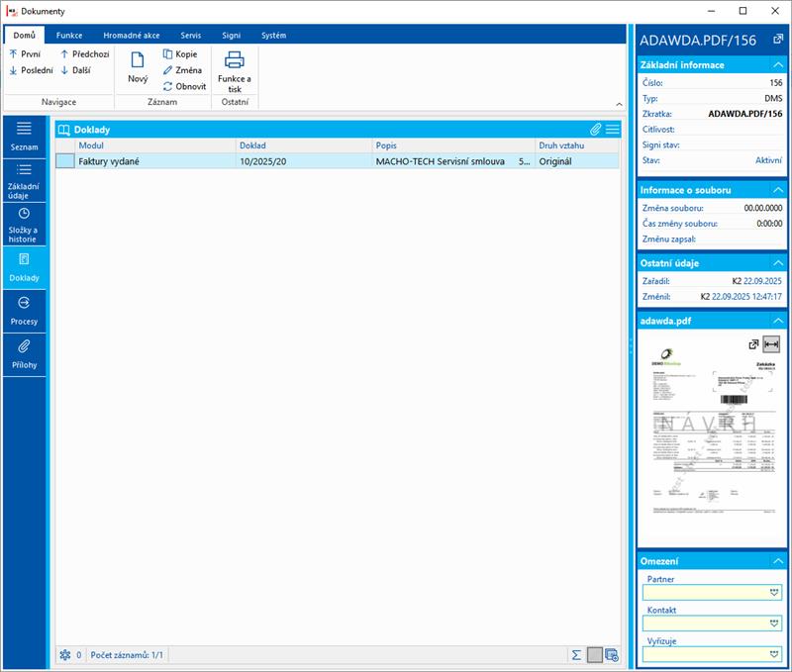
Task: Sort by the Doklad column header
Action: [x=304, y=145]
